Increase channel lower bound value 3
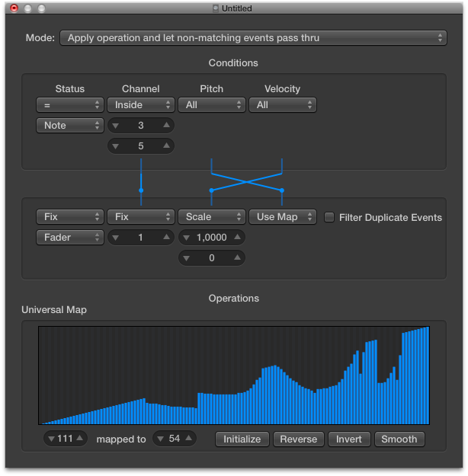The height and width of the screenshot is (476, 468). click(x=166, y=125)
